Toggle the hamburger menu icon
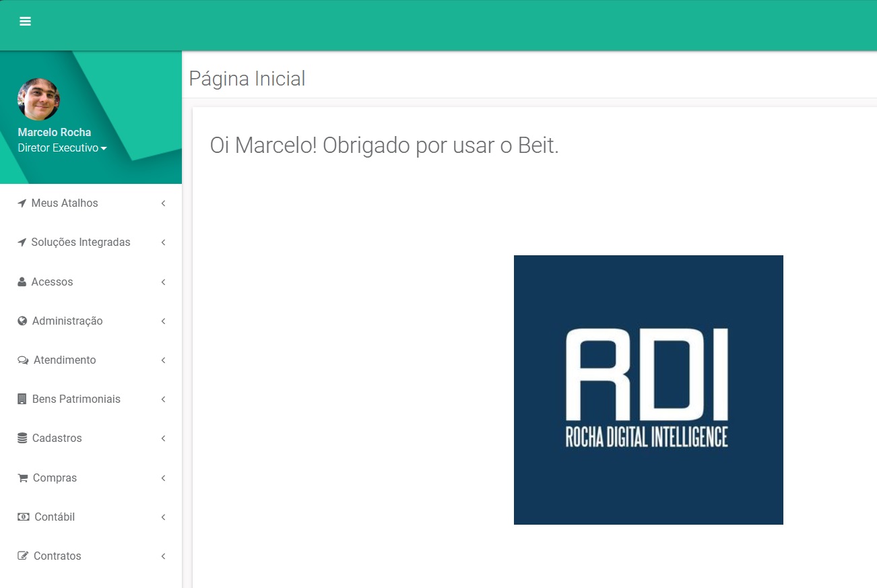Image resolution: width=877 pixels, height=588 pixels. (25, 22)
